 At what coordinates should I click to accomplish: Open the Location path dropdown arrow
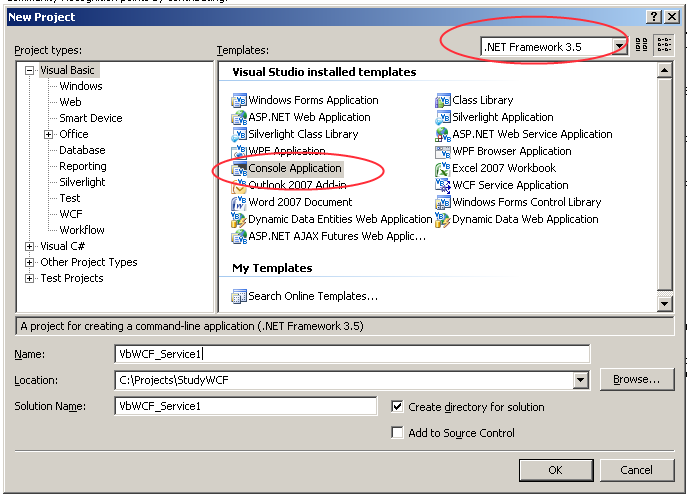580,380
